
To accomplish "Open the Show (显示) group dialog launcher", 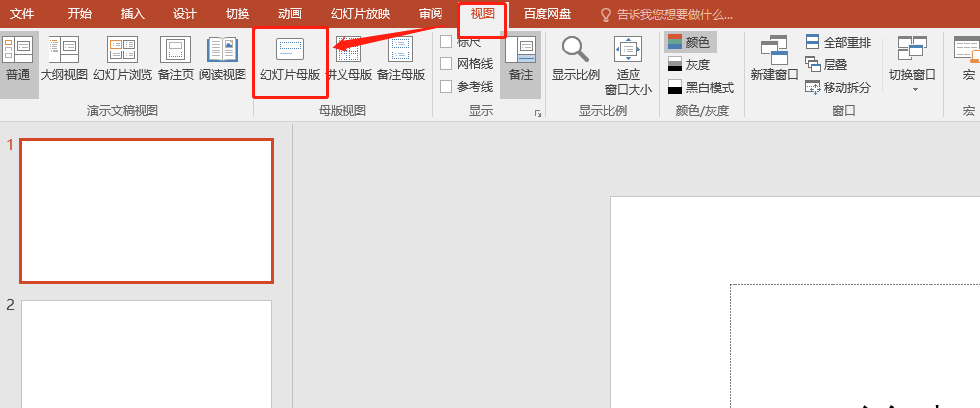I will (x=538, y=114).
